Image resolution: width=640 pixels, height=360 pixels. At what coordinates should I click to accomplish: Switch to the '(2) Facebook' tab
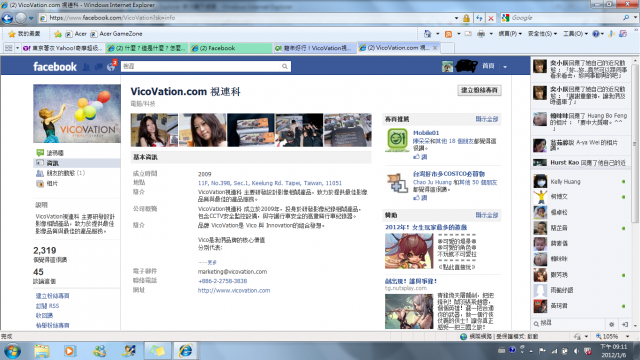(x=230, y=48)
